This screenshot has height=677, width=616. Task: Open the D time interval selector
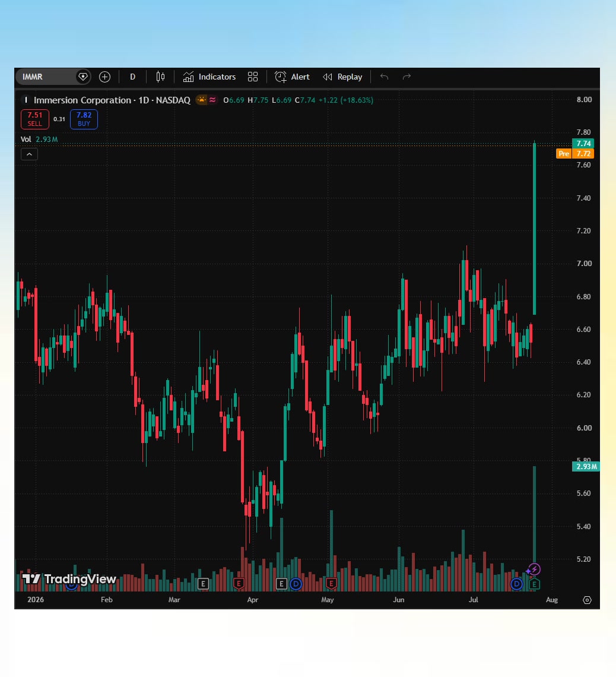pos(133,77)
